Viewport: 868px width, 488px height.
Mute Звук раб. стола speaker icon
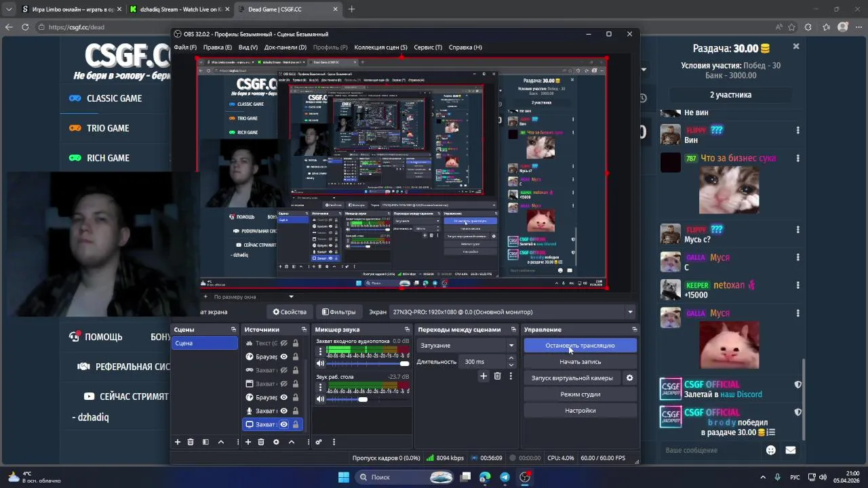(320, 399)
